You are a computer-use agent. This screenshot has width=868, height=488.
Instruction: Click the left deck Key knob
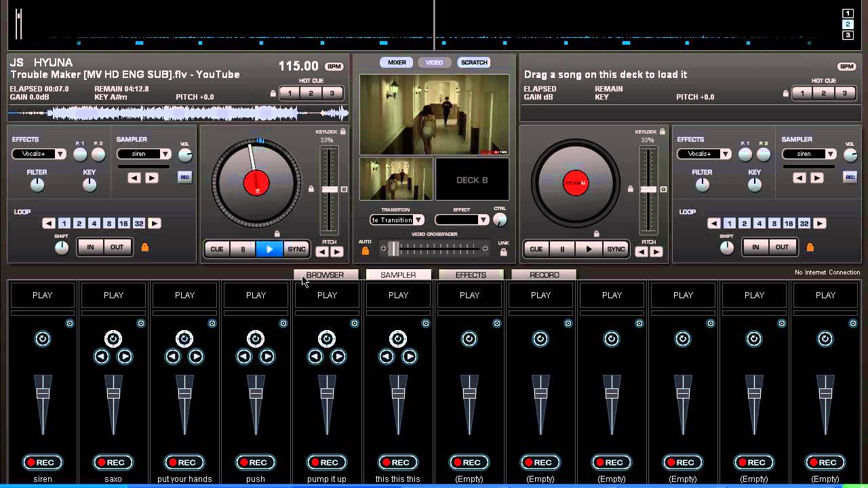[x=90, y=184]
